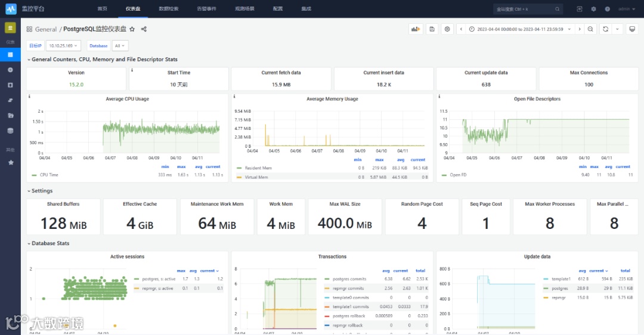Shift time range forward with right arrow

(x=580, y=29)
